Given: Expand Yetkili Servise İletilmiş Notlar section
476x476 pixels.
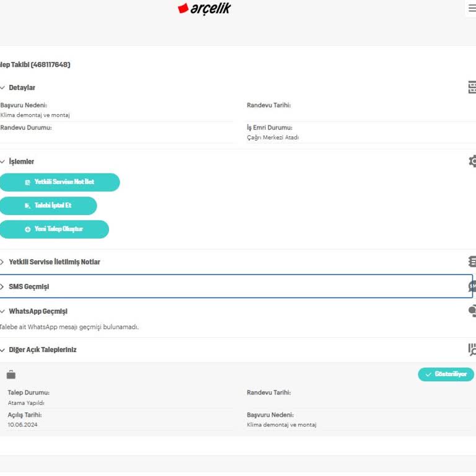Looking at the screenshot, I should 2,262.
